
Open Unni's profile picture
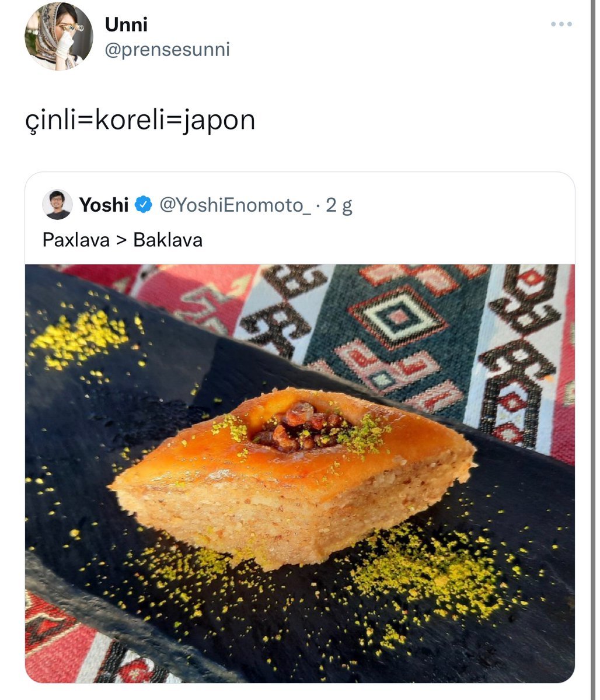[59, 36]
